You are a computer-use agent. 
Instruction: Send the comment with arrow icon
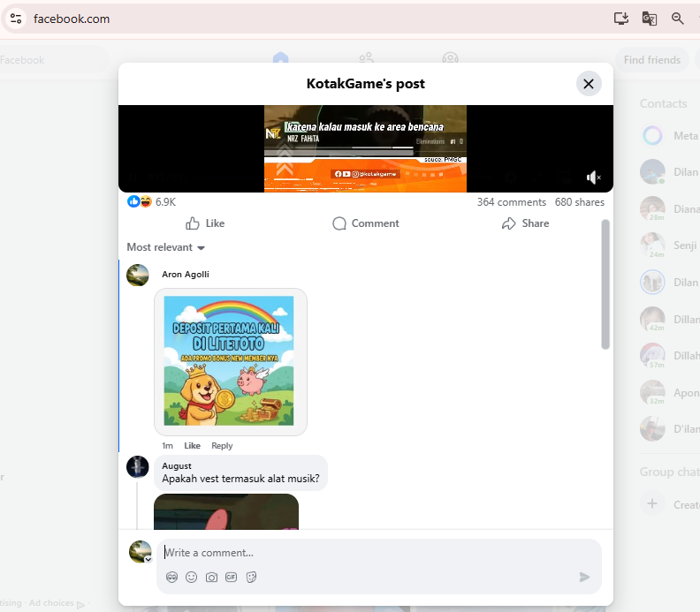point(584,578)
